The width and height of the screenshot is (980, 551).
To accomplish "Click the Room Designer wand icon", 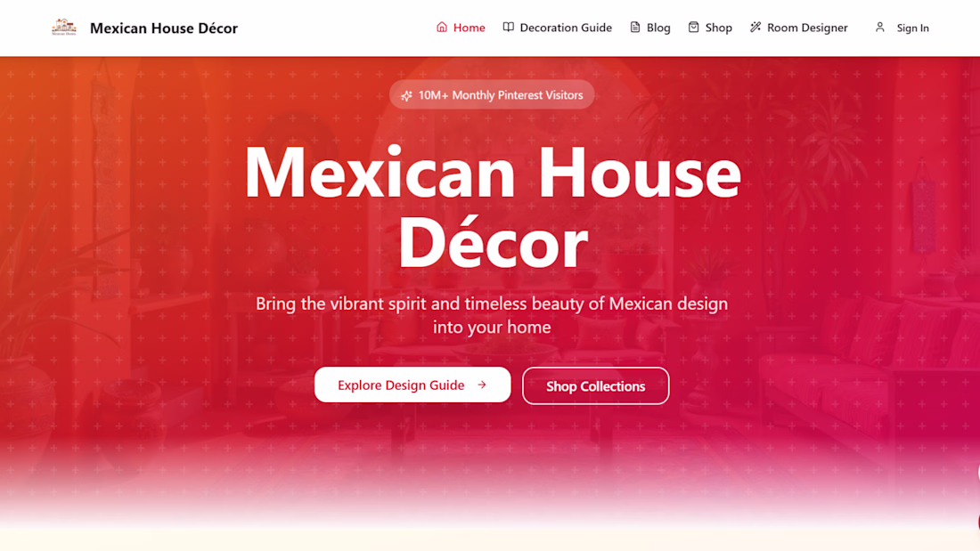I will [755, 27].
